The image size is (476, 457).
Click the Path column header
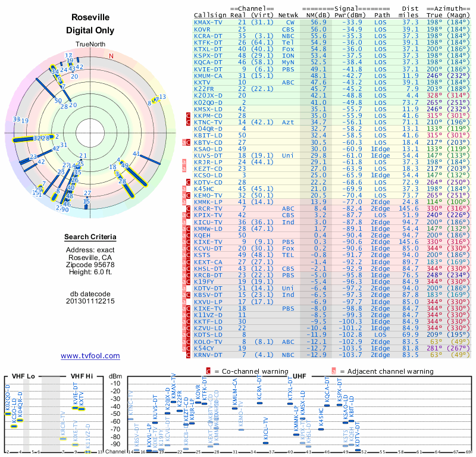[382, 15]
